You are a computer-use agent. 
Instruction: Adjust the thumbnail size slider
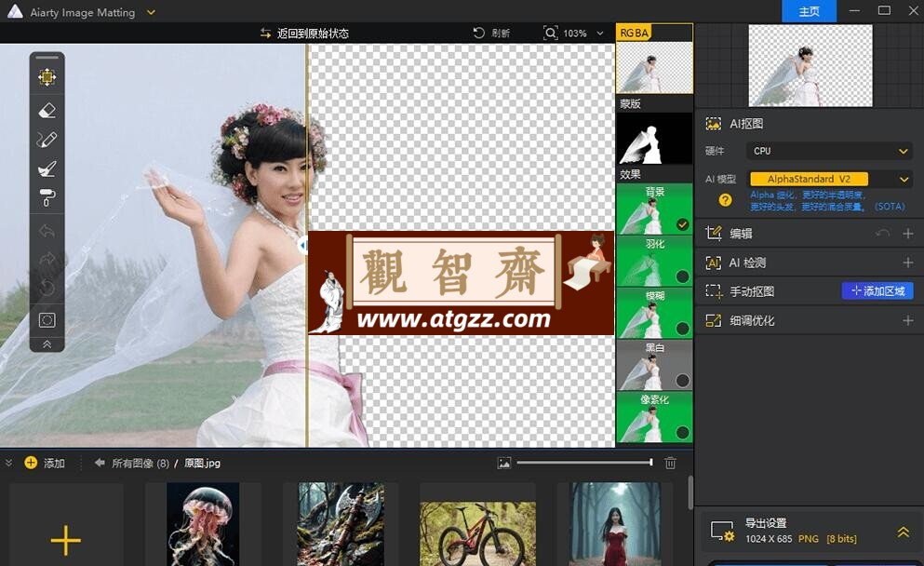tap(584, 463)
